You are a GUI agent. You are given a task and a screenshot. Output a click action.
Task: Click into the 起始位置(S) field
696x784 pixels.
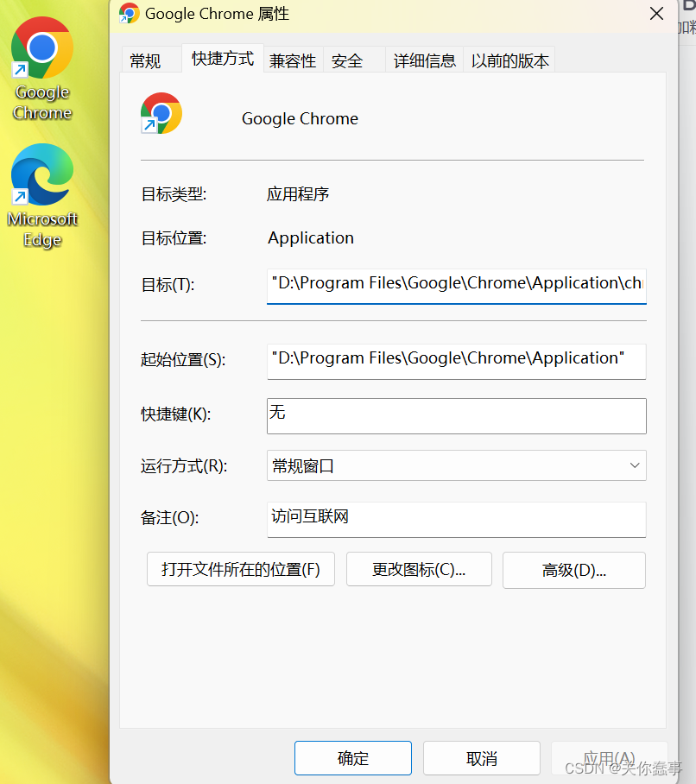coord(457,362)
